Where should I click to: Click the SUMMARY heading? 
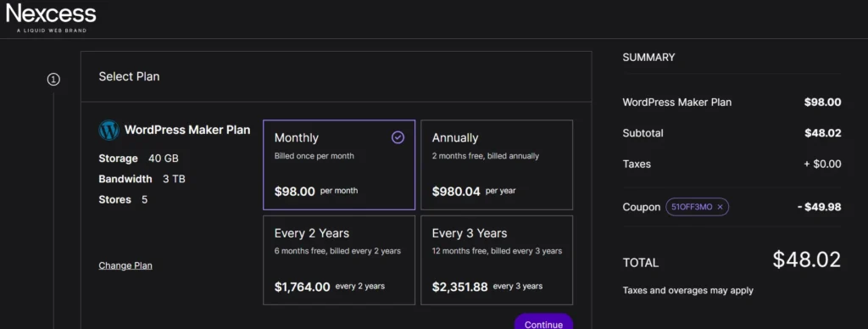pyautogui.click(x=648, y=57)
